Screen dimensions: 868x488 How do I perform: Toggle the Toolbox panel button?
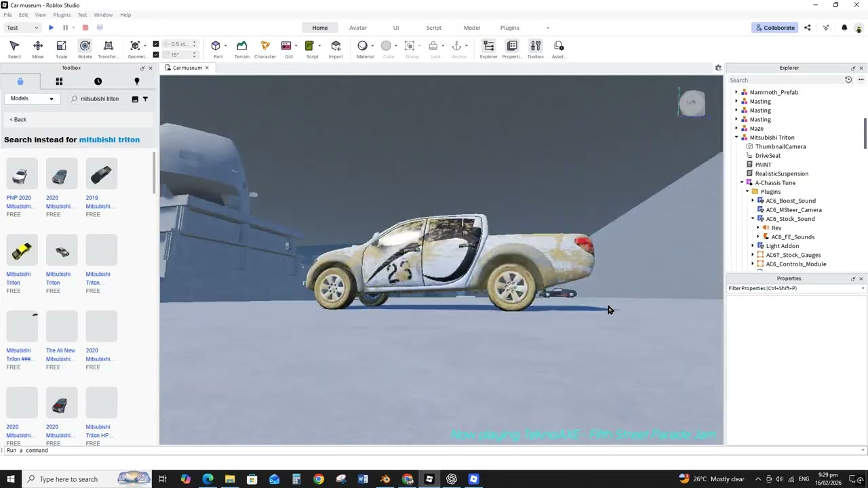[x=536, y=49]
